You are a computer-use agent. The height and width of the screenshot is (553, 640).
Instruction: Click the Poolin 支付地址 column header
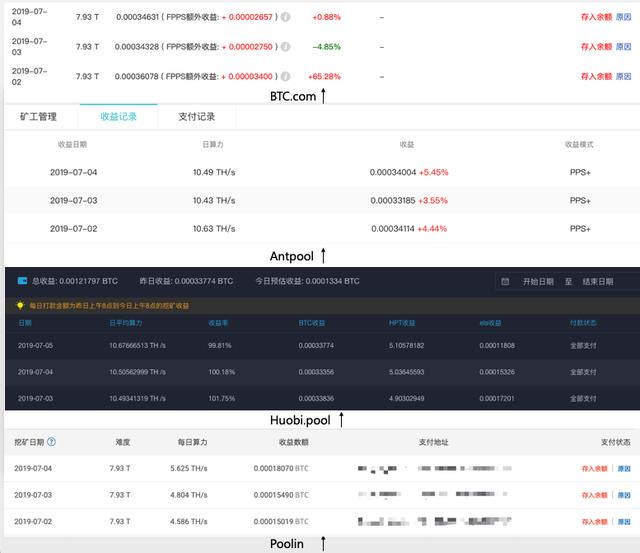pyautogui.click(x=433, y=442)
